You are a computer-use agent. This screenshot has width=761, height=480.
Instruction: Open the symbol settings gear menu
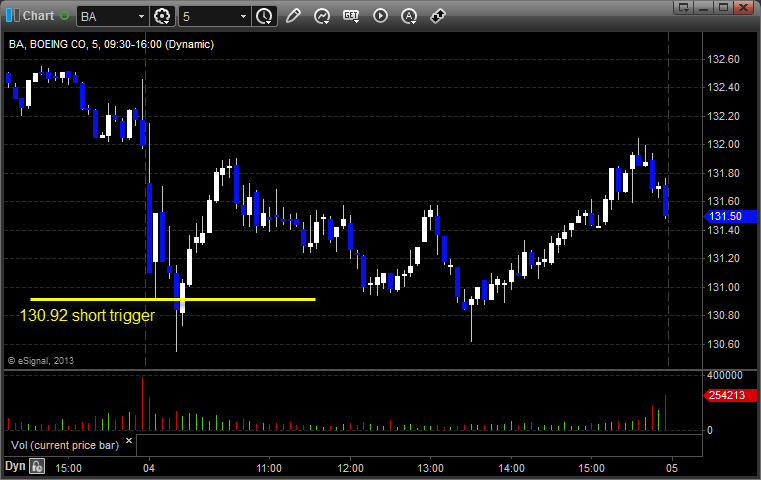point(162,16)
